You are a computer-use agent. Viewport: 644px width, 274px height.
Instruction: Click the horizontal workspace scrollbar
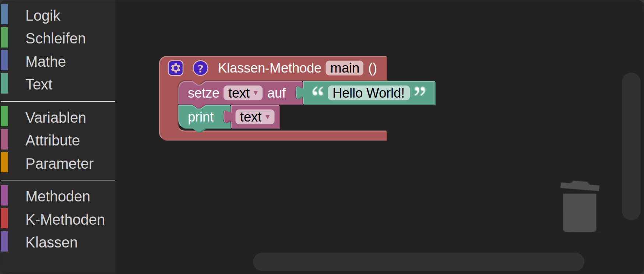tap(418, 261)
